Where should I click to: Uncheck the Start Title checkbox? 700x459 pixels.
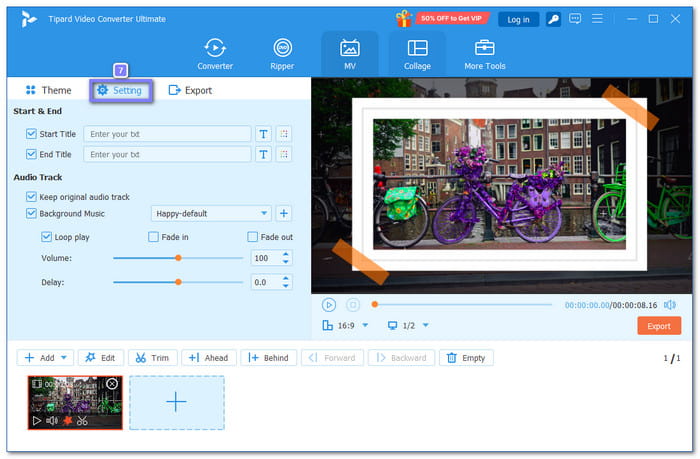[32, 134]
